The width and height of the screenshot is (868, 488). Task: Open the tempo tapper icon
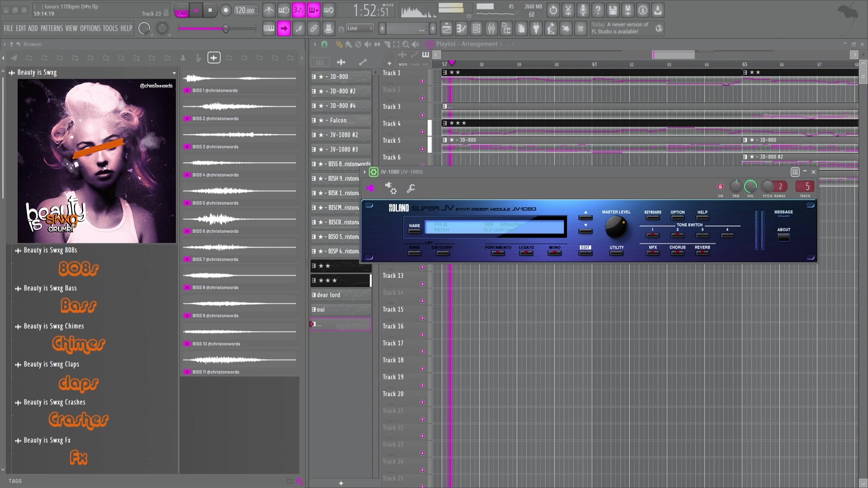coord(551,29)
